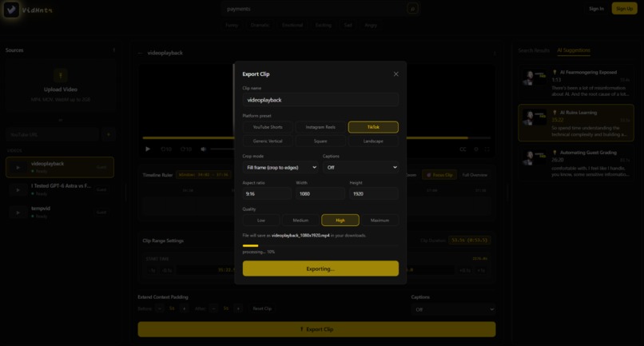This screenshot has width=644, height=346.
Task: Click the export processing progress bar
Action: (320, 246)
